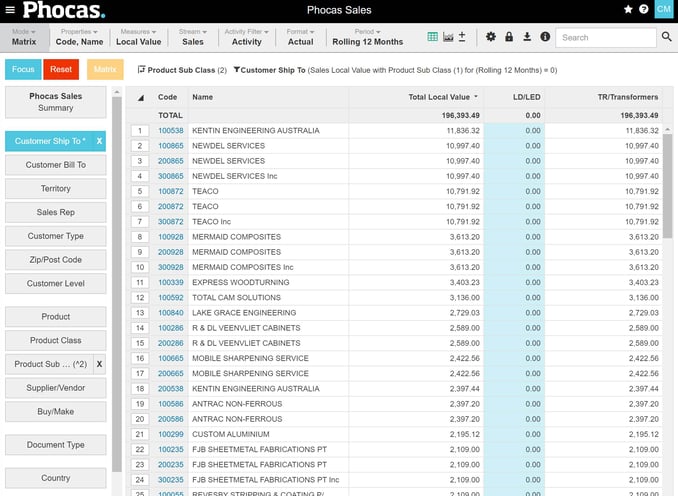Click the blue Focus button
This screenshot has height=496, width=678.
[x=23, y=69]
